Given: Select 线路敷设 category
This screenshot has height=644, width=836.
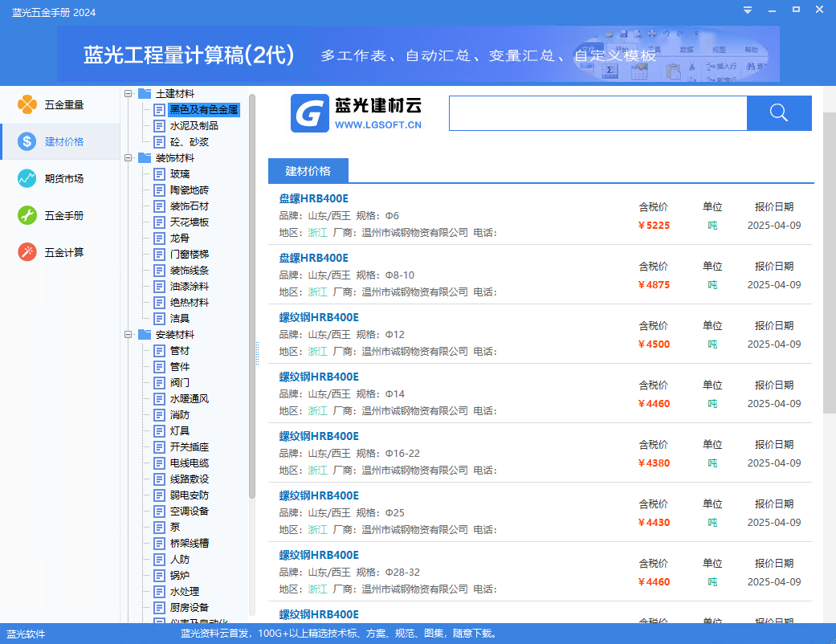Looking at the screenshot, I should tap(190, 479).
